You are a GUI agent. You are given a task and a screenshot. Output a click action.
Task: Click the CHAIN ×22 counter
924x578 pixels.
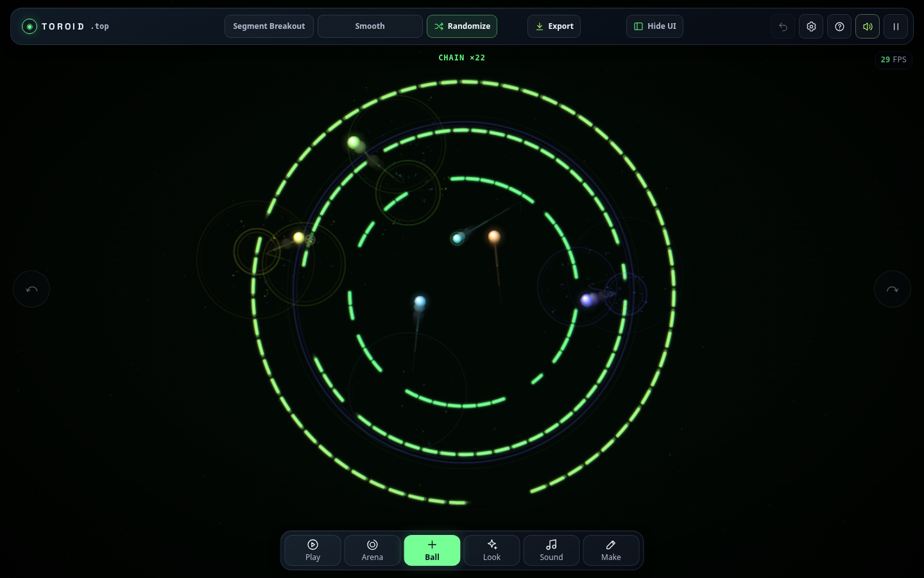point(462,58)
